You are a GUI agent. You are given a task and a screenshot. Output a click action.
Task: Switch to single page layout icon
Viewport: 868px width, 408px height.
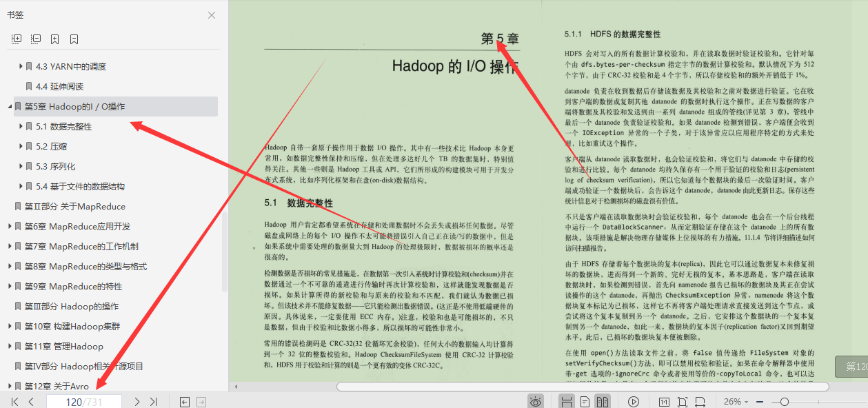tap(584, 400)
